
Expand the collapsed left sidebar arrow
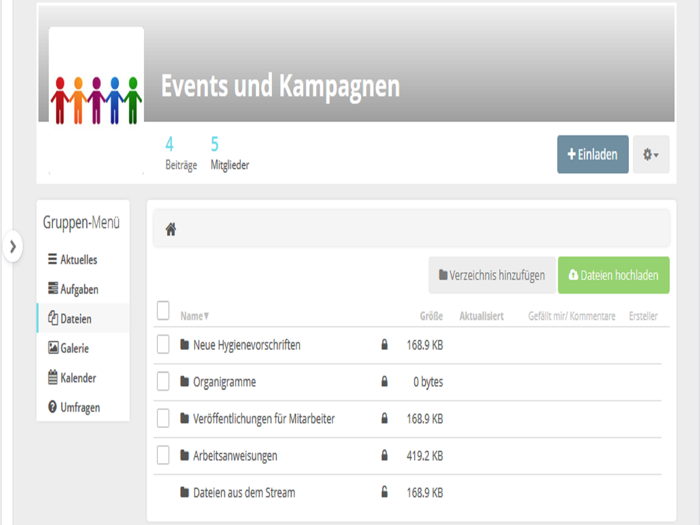pos(12,246)
